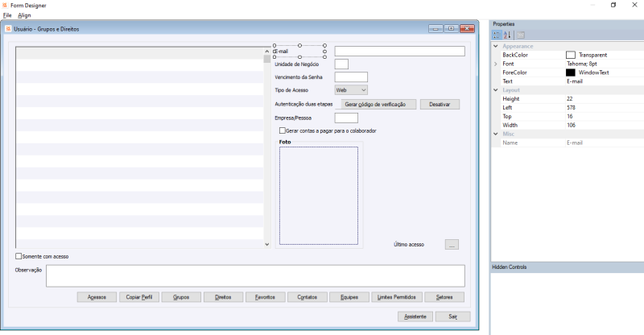Image resolution: width=644 pixels, height=335 pixels.
Task: Click the Copiar Perfil button
Action: coord(139,297)
